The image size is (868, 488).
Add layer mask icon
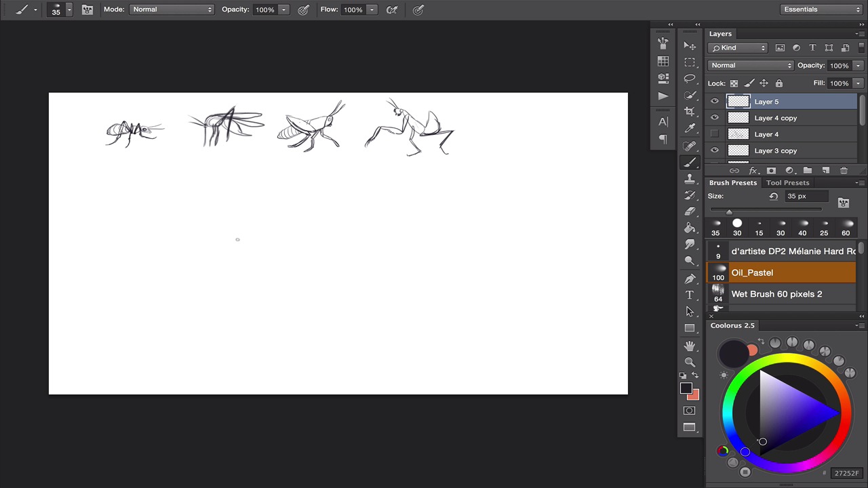[x=771, y=171]
